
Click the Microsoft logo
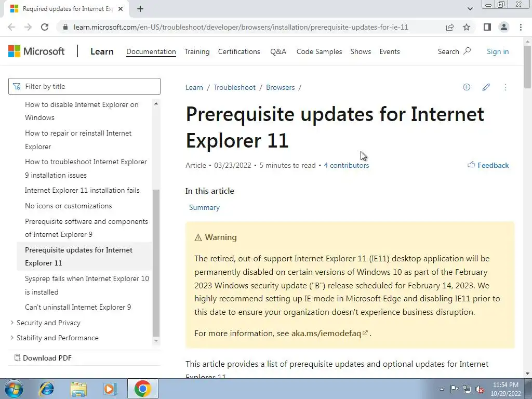point(36,51)
